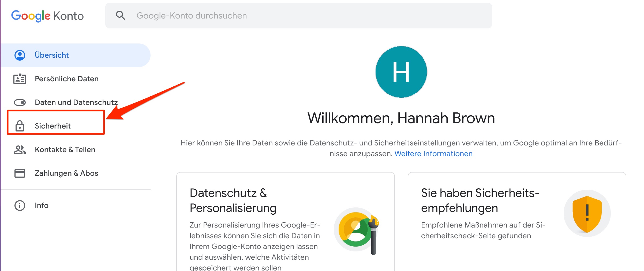The height and width of the screenshot is (271, 644).
Task: Open the Info page
Action: (x=42, y=206)
